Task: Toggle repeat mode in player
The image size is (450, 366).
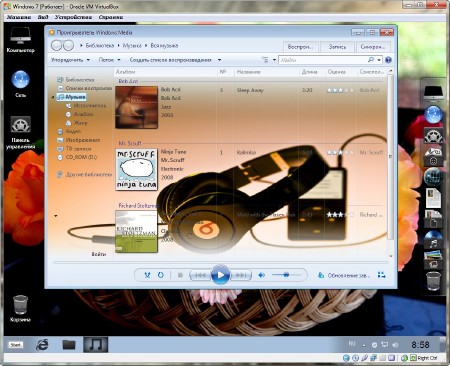Action: point(161,275)
